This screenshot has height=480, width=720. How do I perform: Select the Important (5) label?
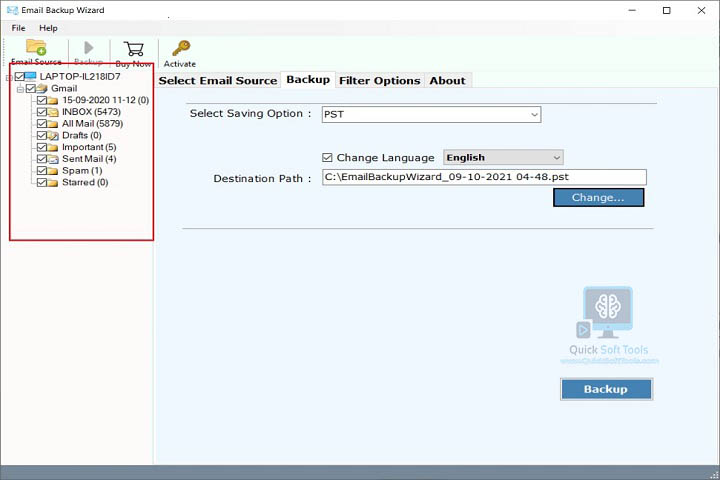click(x=89, y=147)
